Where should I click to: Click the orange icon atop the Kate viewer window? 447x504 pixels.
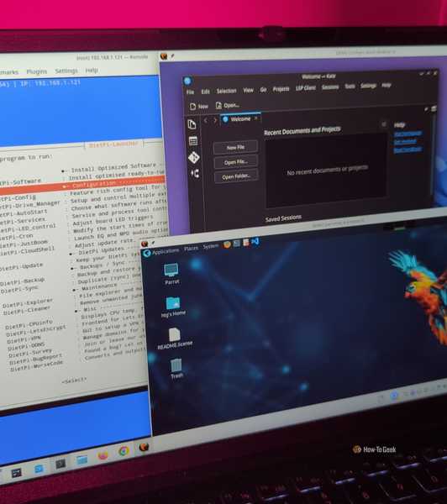point(164,56)
